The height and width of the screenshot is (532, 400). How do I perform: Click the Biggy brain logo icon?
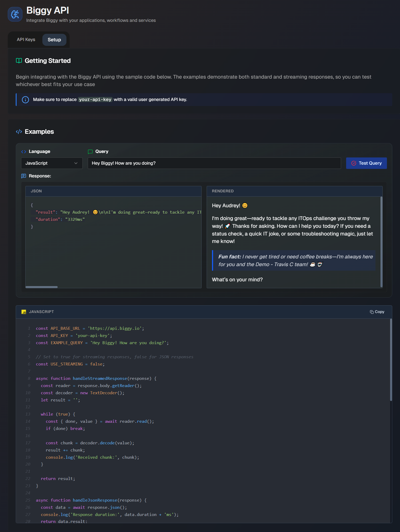tap(15, 14)
